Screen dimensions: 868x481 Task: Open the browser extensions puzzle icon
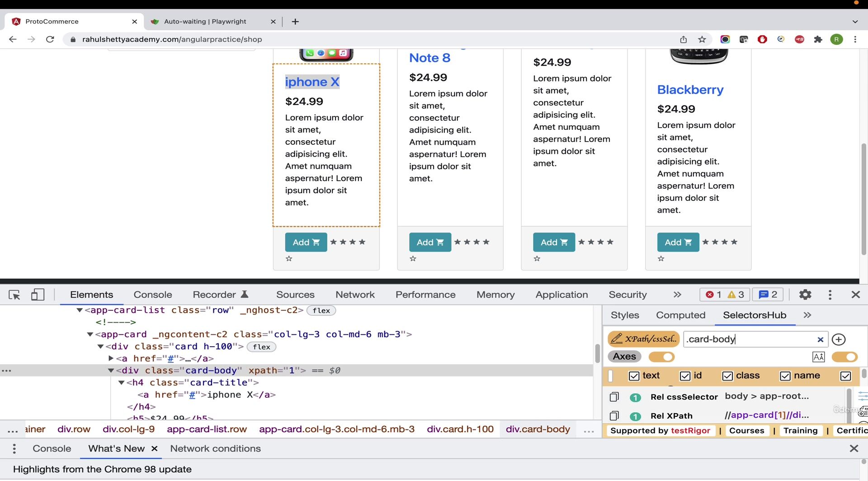tap(818, 39)
